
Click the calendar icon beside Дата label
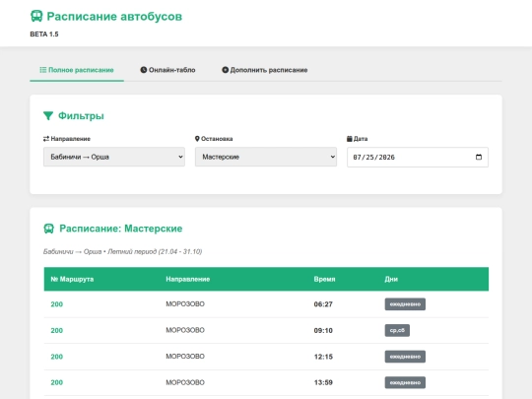350,139
